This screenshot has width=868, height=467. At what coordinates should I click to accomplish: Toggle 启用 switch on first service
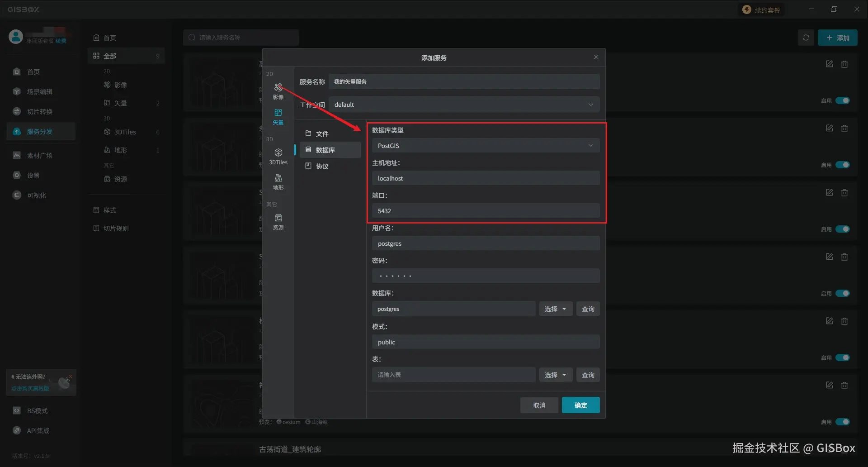pos(842,100)
